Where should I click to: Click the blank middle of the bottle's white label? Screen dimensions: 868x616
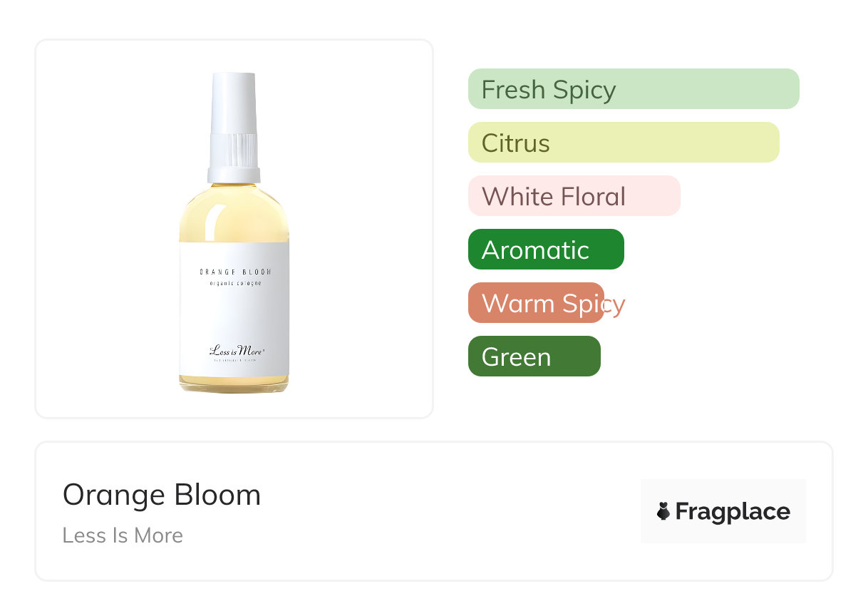(234, 314)
